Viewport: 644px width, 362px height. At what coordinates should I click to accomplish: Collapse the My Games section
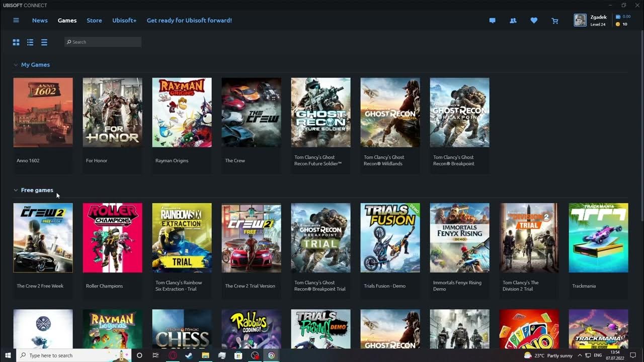coord(16,65)
